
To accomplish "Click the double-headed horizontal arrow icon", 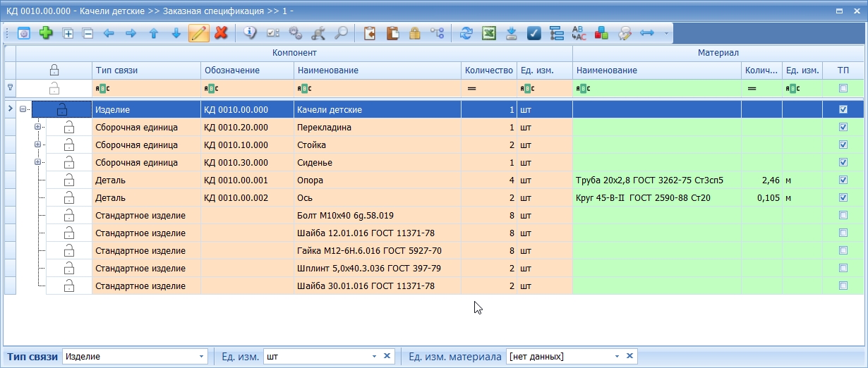I will tap(646, 33).
